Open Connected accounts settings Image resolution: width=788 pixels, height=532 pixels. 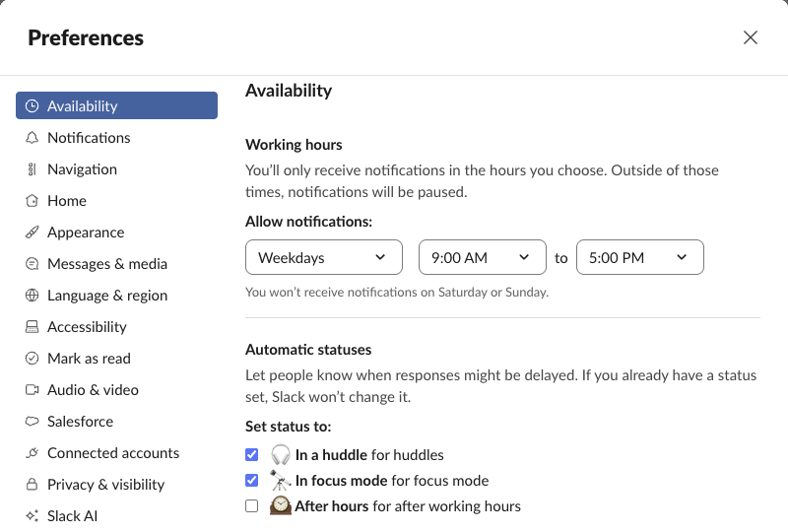[116, 452]
